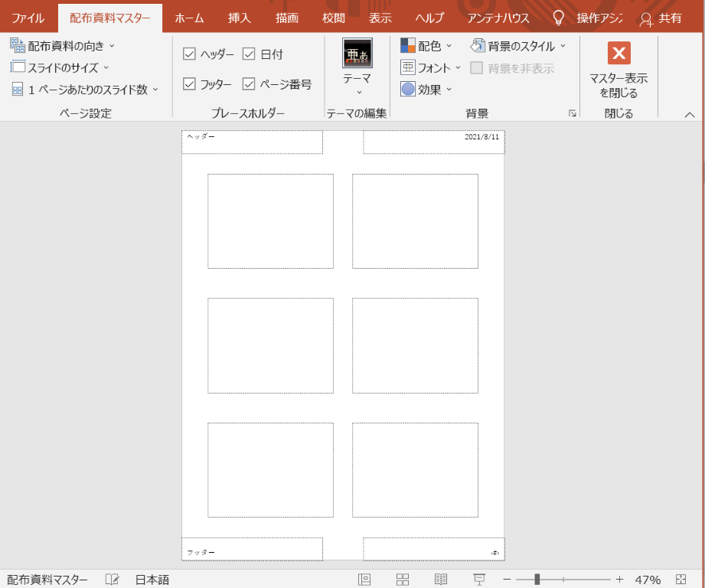Image resolution: width=705 pixels, height=588 pixels.
Task: Click the 操作アシスト lightbulb icon
Action: pyautogui.click(x=558, y=18)
